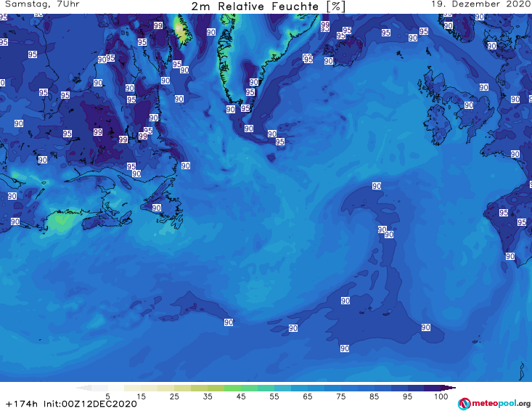Click the '95' value on the legend scale
The height and width of the screenshot is (411, 532).
[407, 396]
